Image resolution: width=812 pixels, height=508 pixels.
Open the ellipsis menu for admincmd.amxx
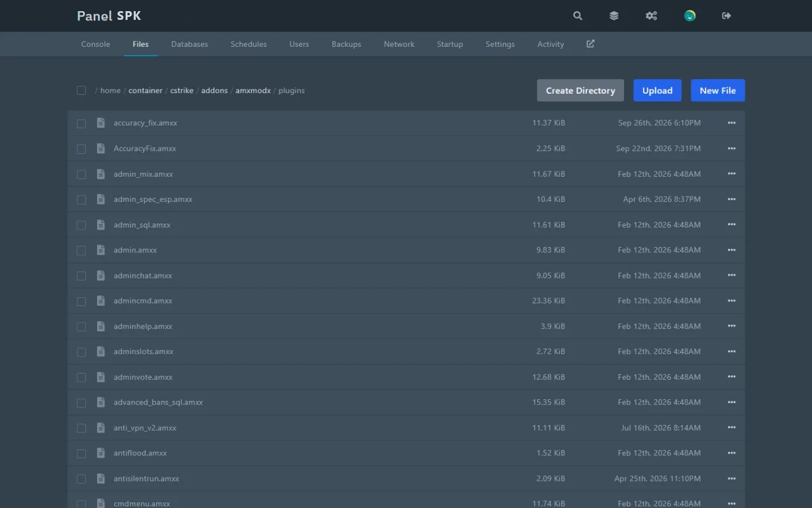pos(731,301)
